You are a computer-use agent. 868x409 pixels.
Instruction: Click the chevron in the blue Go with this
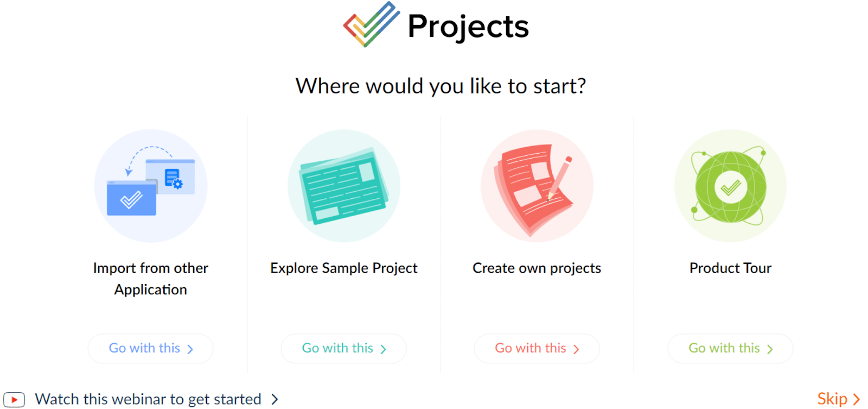(189, 349)
